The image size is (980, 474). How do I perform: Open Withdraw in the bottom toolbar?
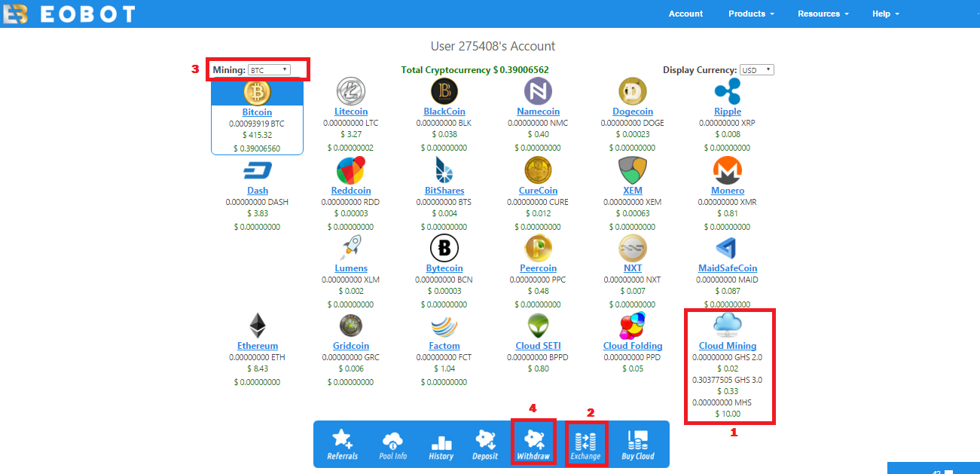pos(533,445)
